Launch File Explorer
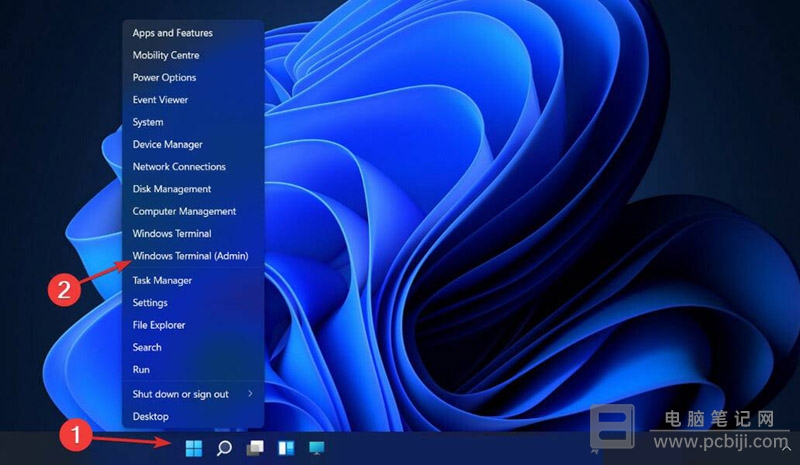 pyautogui.click(x=159, y=325)
